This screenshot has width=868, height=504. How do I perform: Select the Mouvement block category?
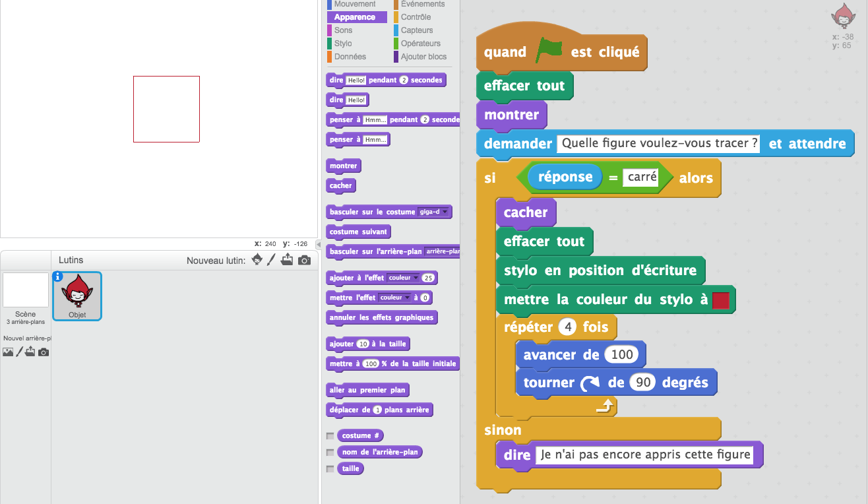tap(356, 4)
